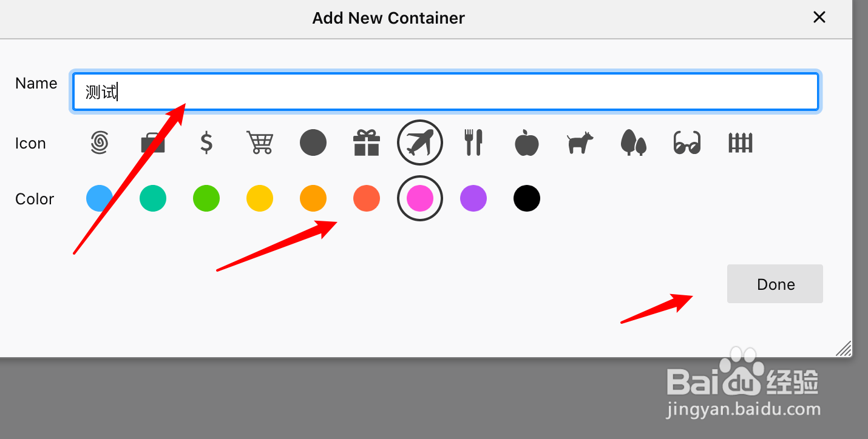Pick the apple fruit icon
The width and height of the screenshot is (868, 439).
527,143
